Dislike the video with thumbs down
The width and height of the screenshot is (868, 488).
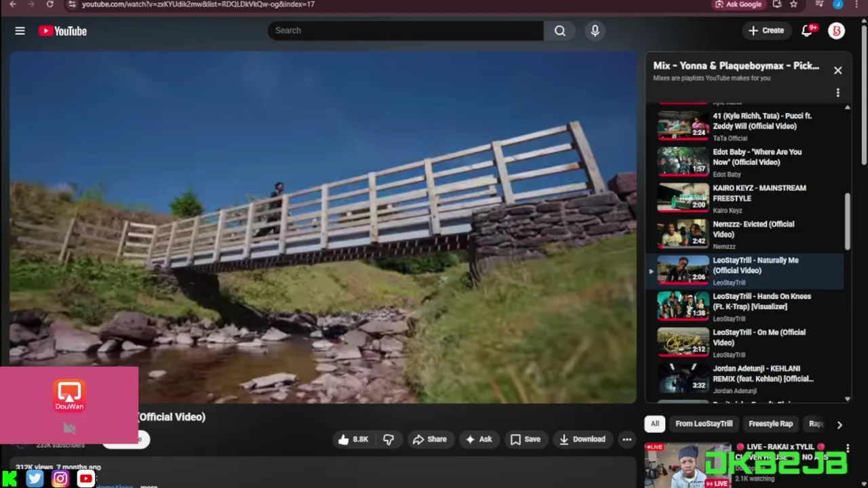[x=388, y=439]
